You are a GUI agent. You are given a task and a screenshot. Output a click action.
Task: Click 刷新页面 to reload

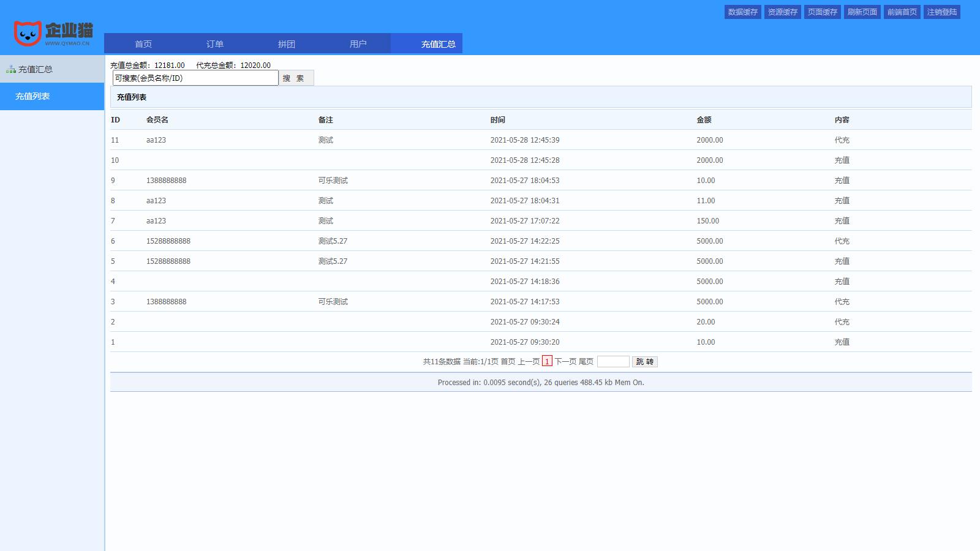pos(862,12)
